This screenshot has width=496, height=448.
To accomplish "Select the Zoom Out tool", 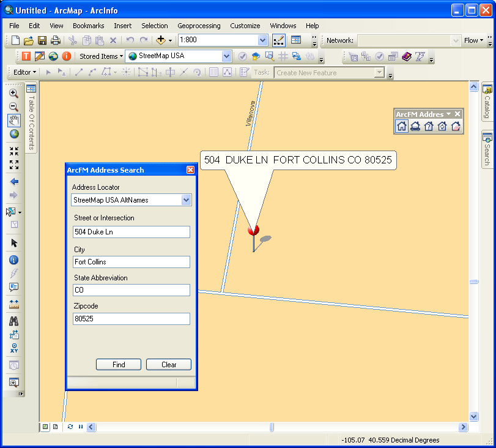I will [x=13, y=106].
